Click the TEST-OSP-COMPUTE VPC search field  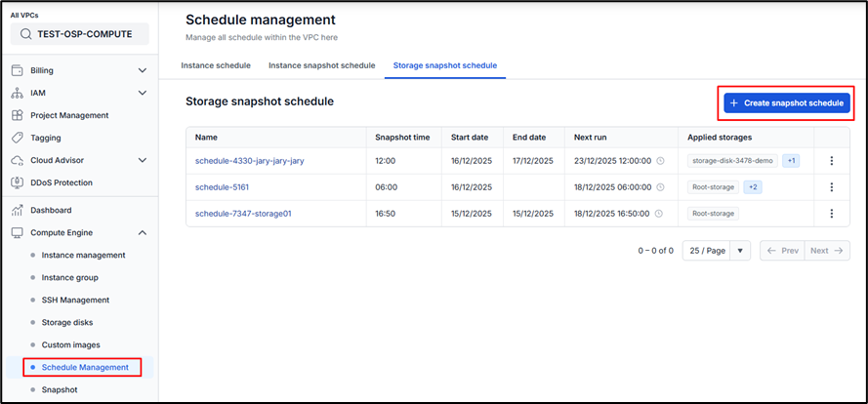(79, 34)
